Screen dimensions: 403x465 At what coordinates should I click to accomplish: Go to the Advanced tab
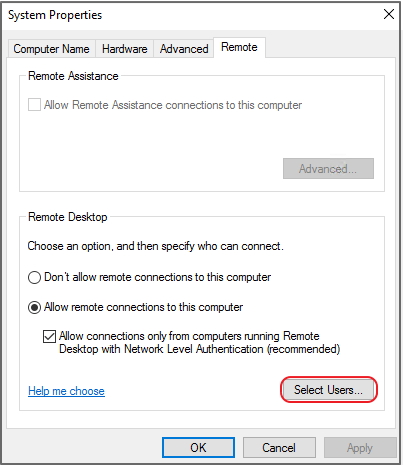(184, 49)
